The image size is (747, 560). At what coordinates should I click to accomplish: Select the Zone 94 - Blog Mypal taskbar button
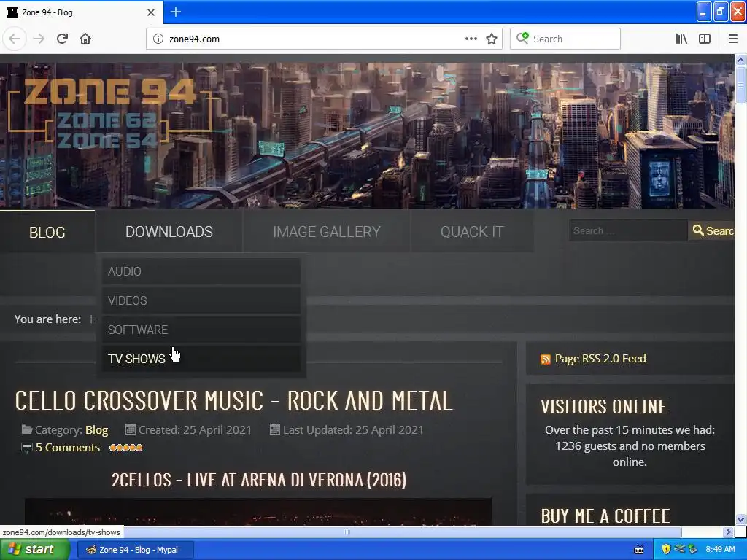click(135, 550)
